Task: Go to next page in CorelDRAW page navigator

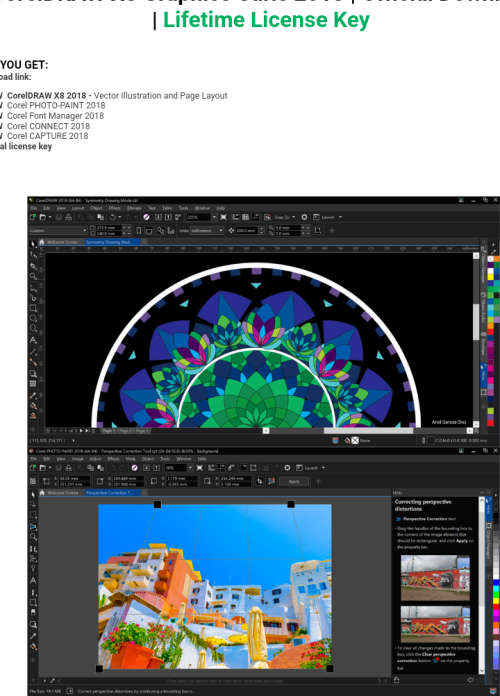Action: (81, 431)
